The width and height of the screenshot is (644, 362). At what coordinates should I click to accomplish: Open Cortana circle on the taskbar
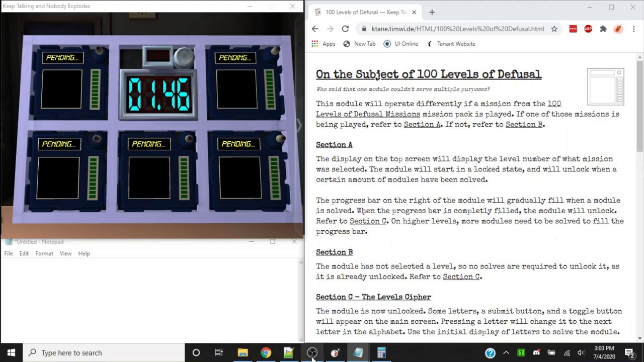[x=196, y=352]
